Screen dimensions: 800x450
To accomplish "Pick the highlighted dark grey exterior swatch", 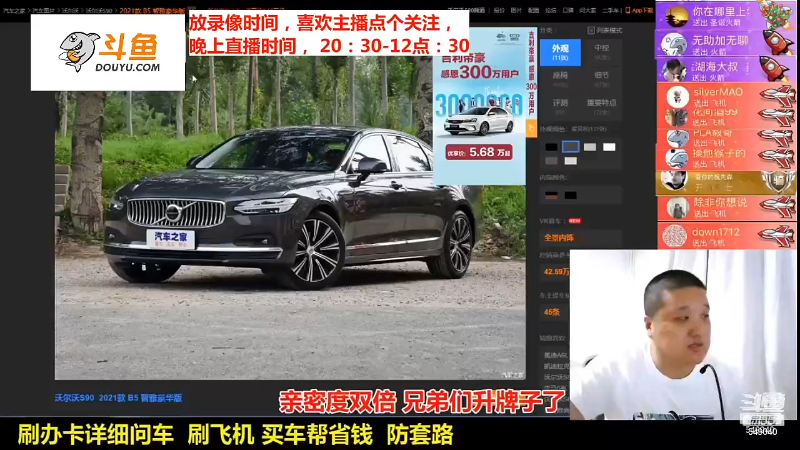I will (570, 147).
